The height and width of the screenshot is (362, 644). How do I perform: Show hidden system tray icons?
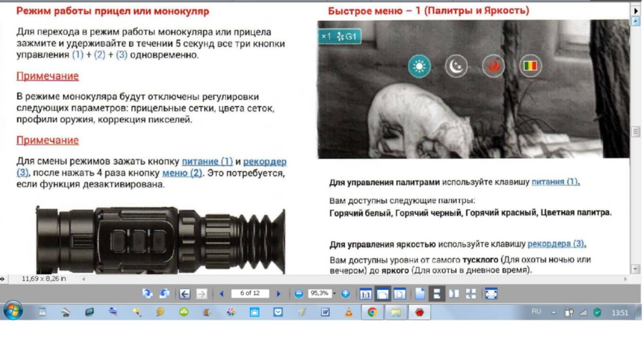tap(553, 313)
